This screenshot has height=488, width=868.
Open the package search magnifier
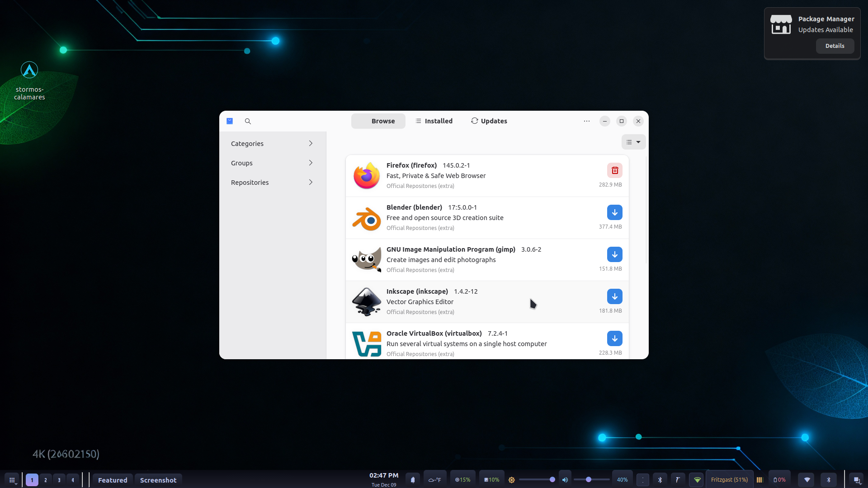[x=248, y=121]
